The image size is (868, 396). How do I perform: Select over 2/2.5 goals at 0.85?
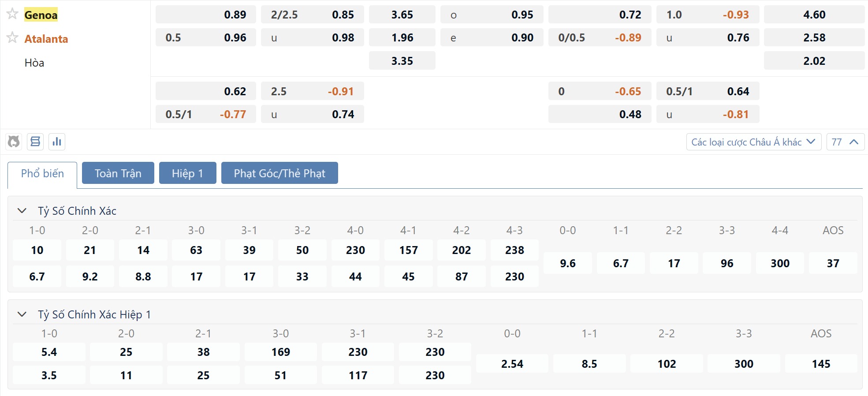click(x=312, y=15)
